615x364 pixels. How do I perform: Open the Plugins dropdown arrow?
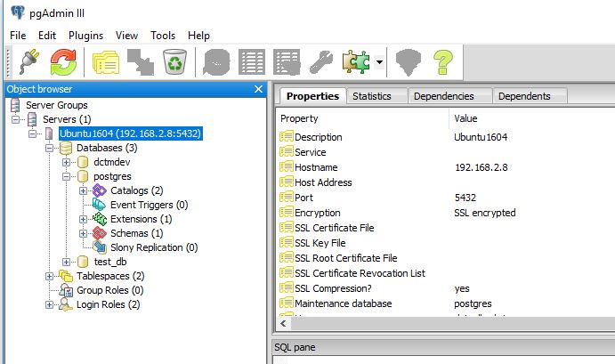379,62
